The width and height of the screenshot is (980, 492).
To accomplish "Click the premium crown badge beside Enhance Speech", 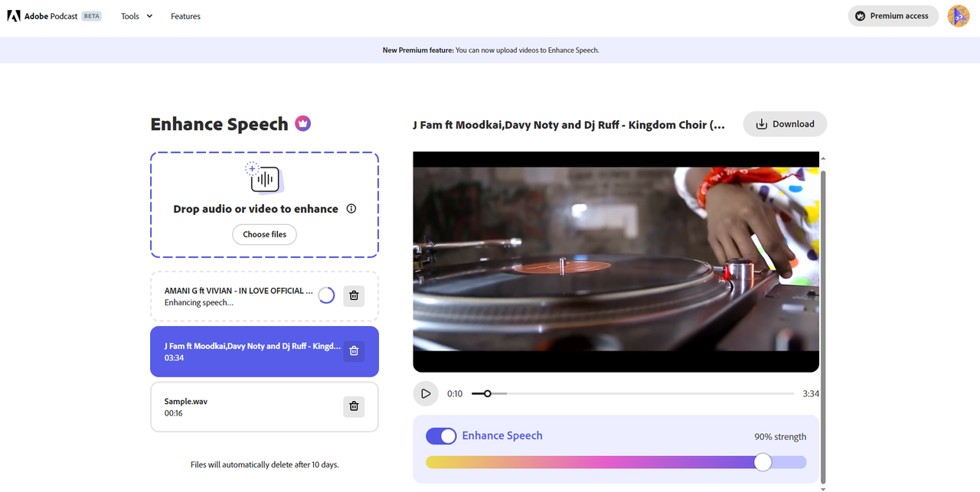I will pos(303,123).
